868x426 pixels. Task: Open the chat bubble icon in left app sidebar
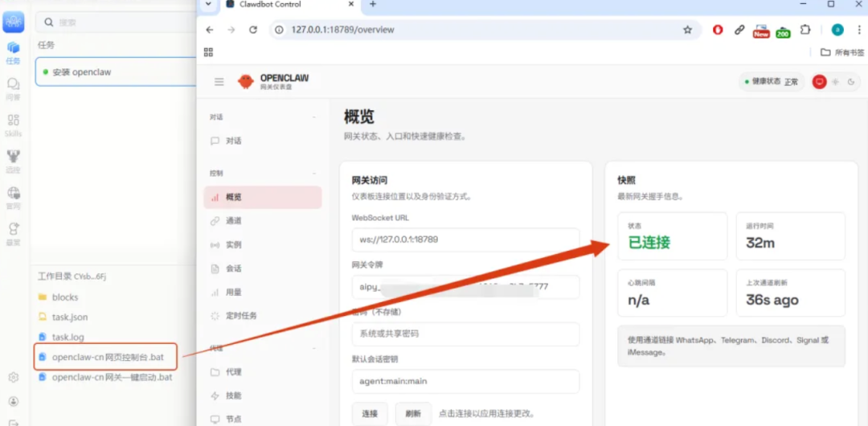(14, 88)
